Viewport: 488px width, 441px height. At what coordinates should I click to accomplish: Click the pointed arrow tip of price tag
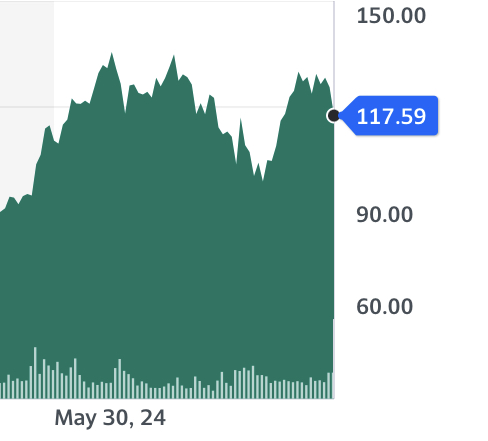(342, 116)
